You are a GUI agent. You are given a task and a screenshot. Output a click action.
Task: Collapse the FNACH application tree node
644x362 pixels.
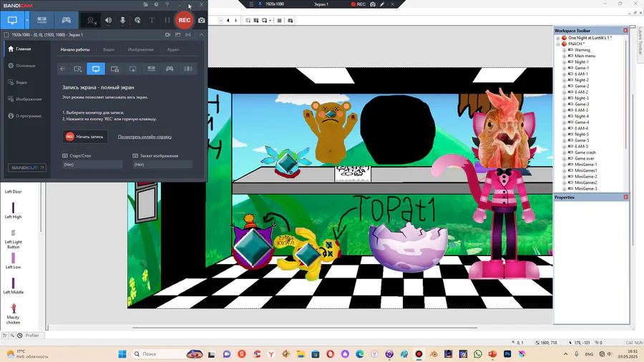(557, 44)
